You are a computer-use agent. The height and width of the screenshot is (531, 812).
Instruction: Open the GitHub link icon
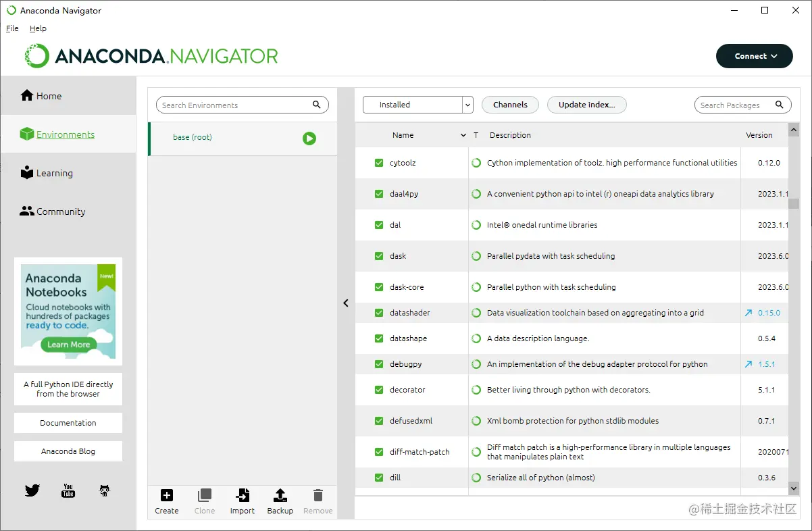click(104, 490)
